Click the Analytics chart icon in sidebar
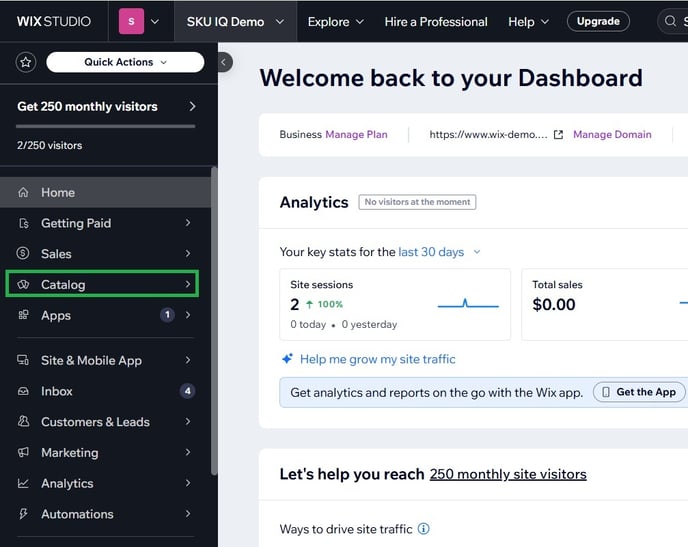Image resolution: width=688 pixels, height=547 pixels. point(23,483)
